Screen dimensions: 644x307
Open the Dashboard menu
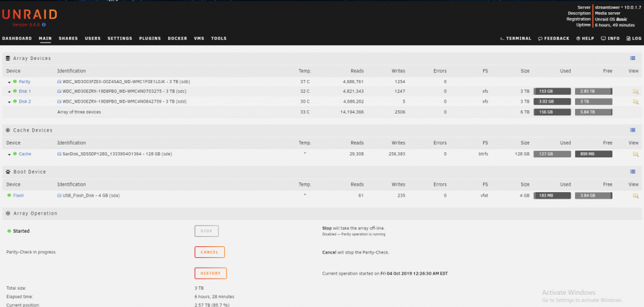tap(17, 38)
